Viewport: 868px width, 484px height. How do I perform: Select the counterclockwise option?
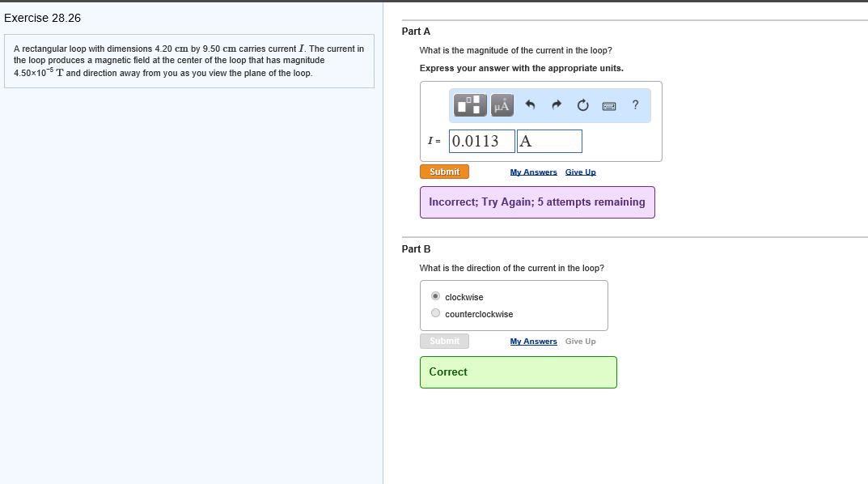click(436, 314)
